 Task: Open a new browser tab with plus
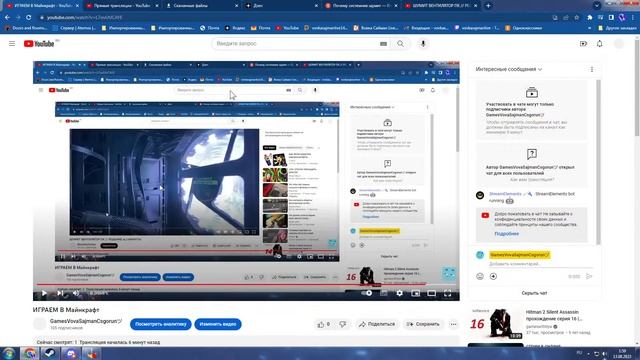click(x=488, y=6)
